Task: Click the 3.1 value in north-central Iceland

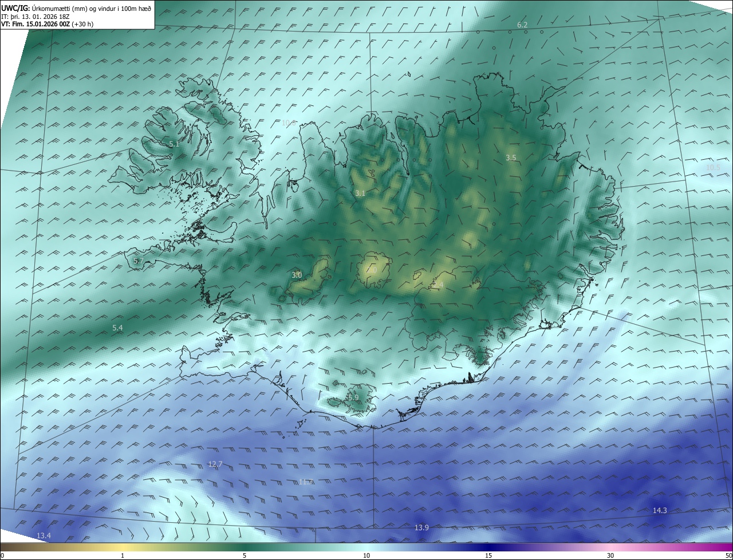Action: [360, 194]
